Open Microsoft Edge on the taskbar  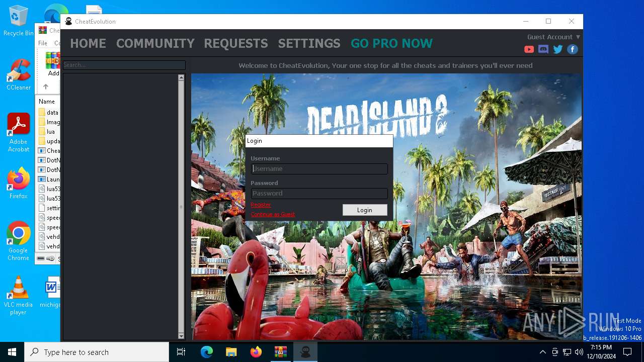(x=207, y=352)
